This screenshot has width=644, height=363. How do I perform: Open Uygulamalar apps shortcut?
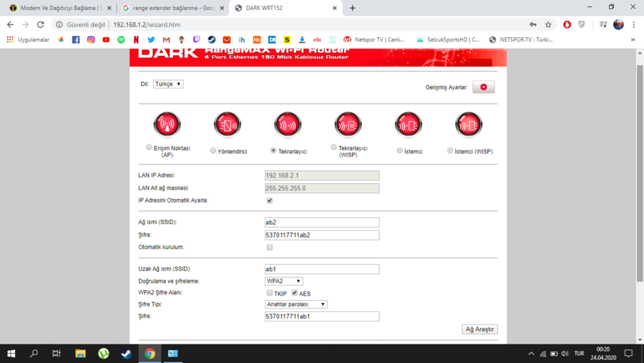coord(28,40)
